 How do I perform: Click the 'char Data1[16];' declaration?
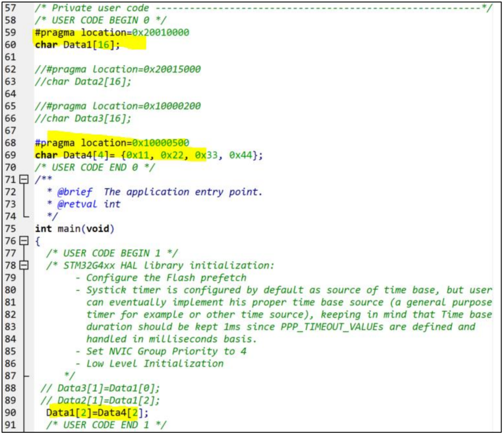(77, 45)
